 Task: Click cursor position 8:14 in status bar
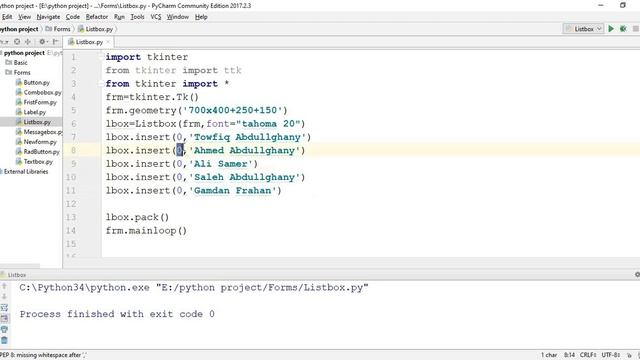[569, 355]
